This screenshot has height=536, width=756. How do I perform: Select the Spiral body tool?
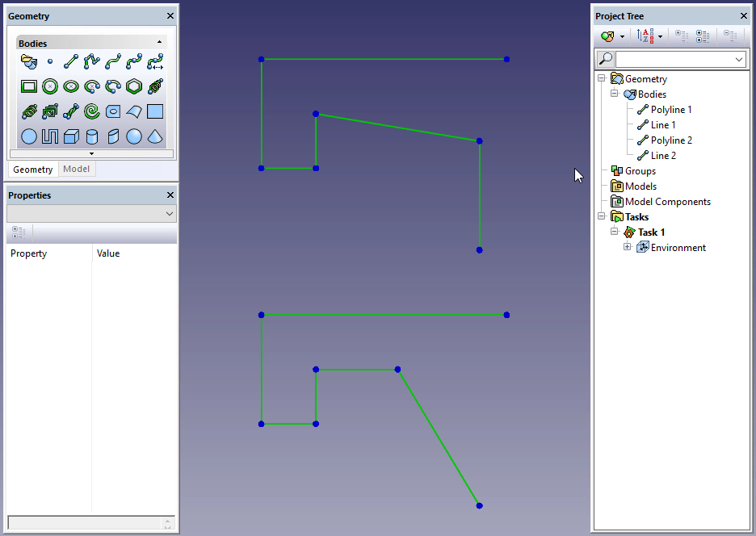[x=92, y=111]
